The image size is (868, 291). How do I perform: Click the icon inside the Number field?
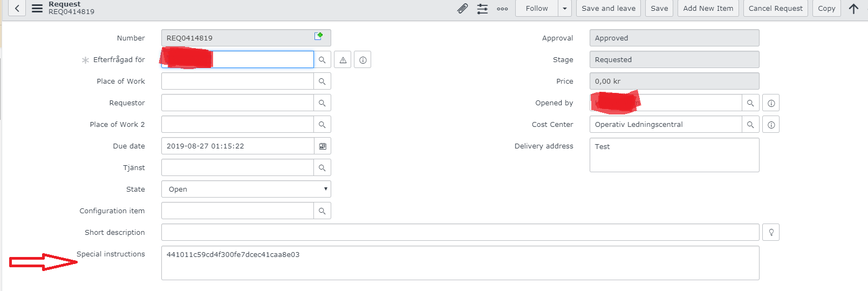point(319,36)
